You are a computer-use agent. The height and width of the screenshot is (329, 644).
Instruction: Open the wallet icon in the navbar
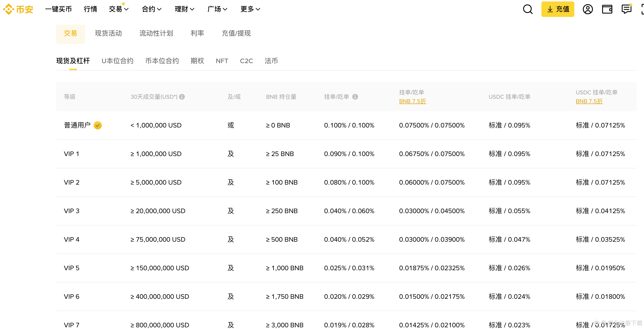point(607,9)
